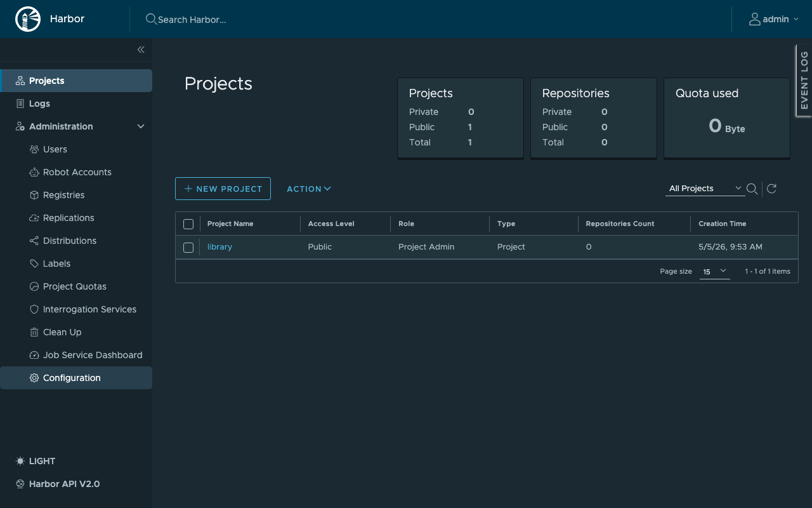This screenshot has height=508, width=812.
Task: Click the sun icon for light theme
Action: pos(20,461)
